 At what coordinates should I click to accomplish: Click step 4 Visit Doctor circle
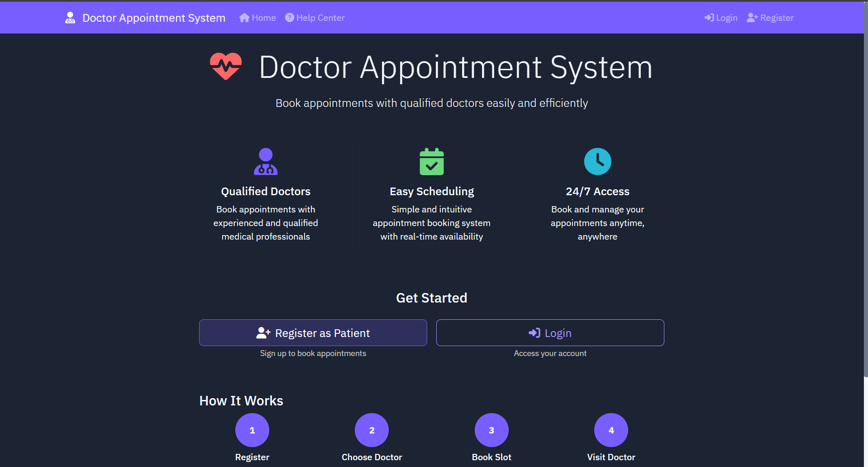click(x=611, y=430)
